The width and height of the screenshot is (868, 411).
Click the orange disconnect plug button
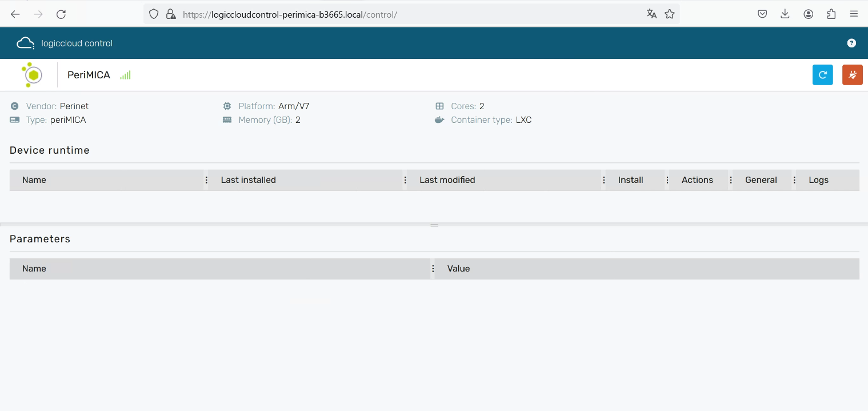point(852,75)
